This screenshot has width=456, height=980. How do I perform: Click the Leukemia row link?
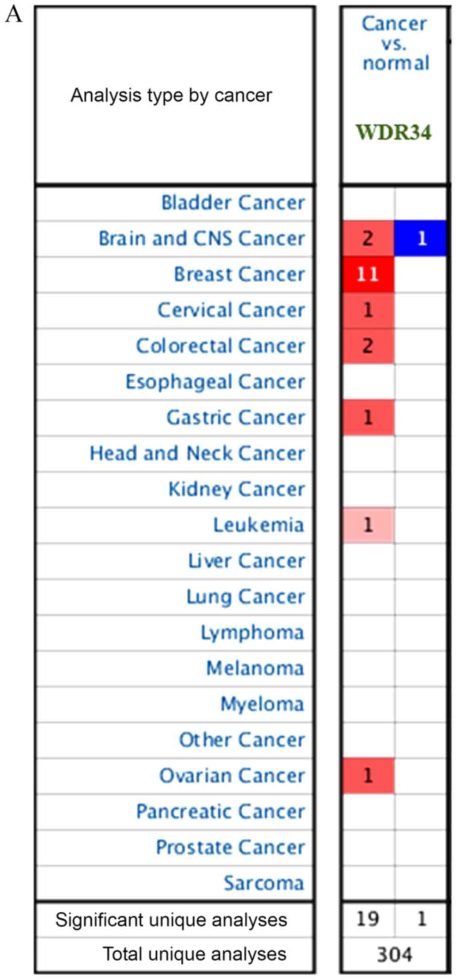258,525
